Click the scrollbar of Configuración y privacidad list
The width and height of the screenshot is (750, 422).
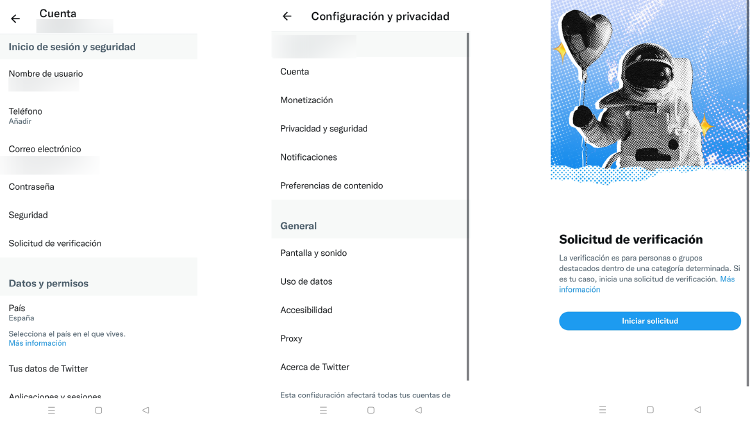(x=468, y=200)
